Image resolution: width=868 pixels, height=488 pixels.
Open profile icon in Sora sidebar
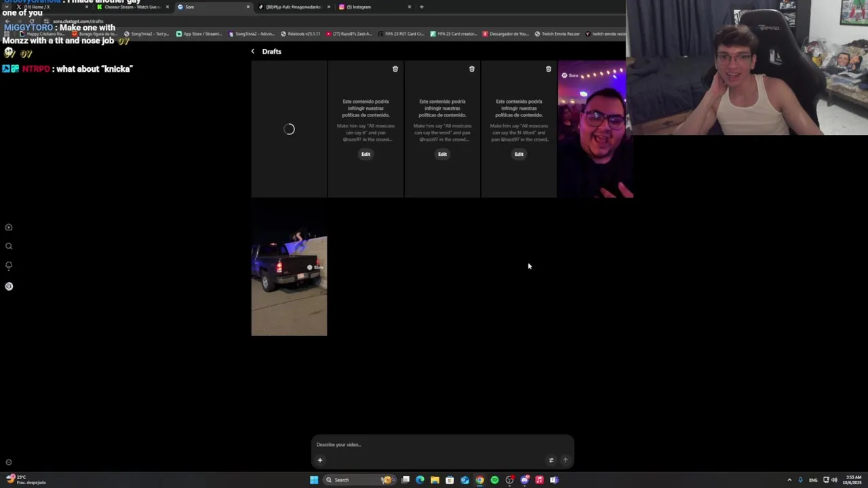[x=9, y=286]
